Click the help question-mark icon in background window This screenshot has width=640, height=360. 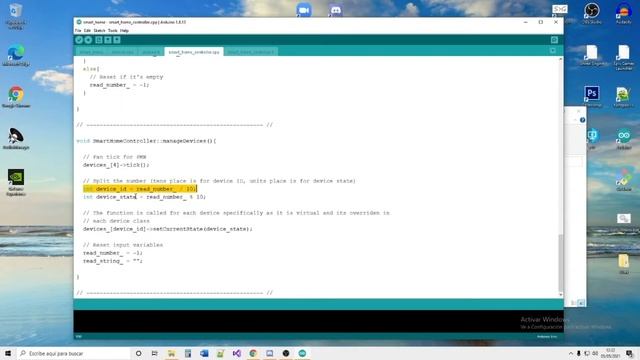coord(582,120)
